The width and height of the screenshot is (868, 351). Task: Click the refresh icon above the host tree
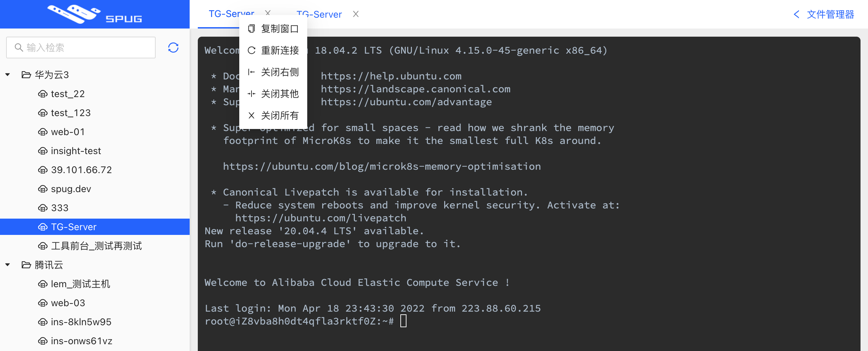pyautogui.click(x=173, y=47)
